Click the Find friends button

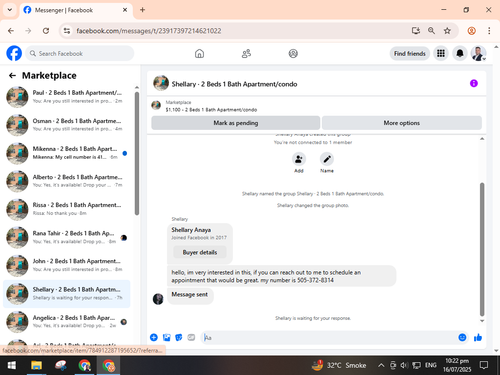pyautogui.click(x=410, y=53)
